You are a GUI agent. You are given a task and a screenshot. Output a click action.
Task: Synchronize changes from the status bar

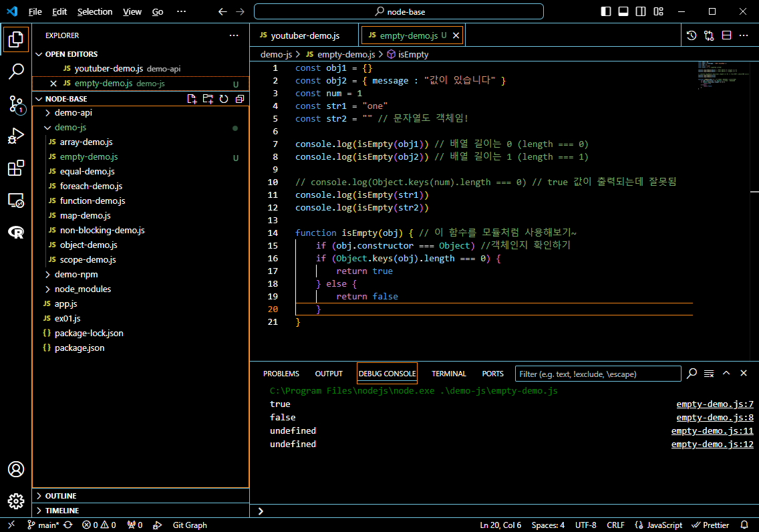click(x=68, y=525)
